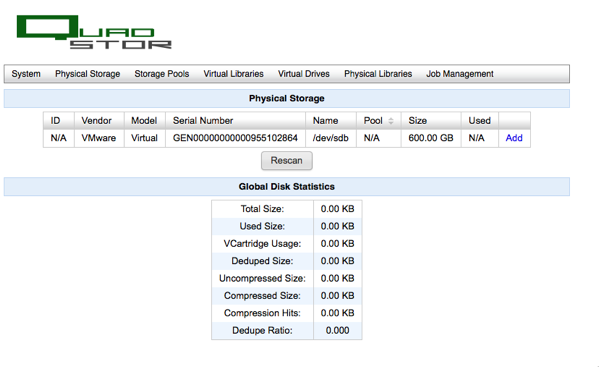Image resolution: width=599 pixels, height=367 pixels.
Task: Click the Deduped Size label
Action: point(262,261)
